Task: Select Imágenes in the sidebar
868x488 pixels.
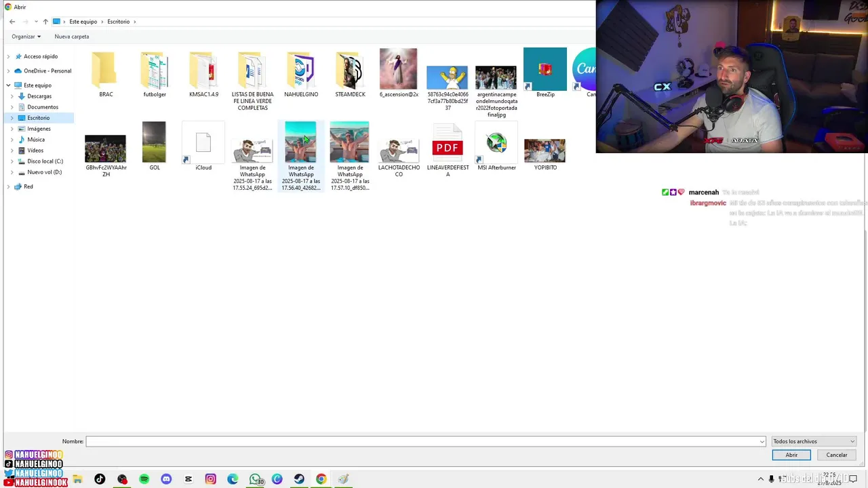Action: [x=39, y=129]
